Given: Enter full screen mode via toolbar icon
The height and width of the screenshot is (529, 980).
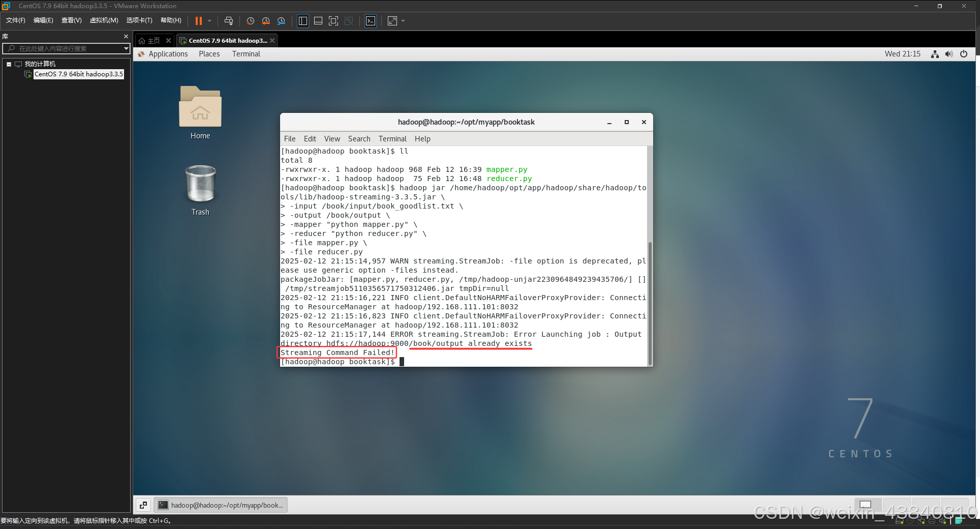Looking at the screenshot, I should pos(333,21).
